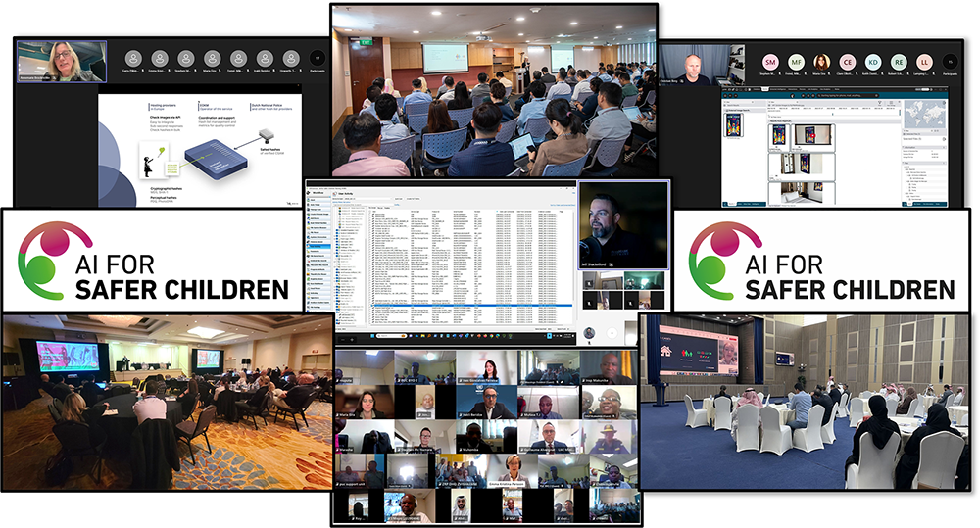This screenshot has width=980, height=528.
Task: Select the KD participant avatar
Action: 872,61
